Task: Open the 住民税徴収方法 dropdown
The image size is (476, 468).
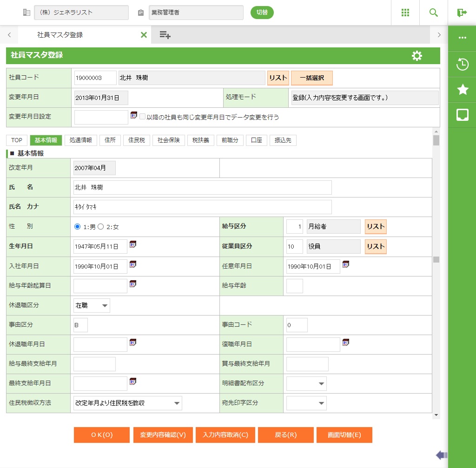Action: [127, 403]
